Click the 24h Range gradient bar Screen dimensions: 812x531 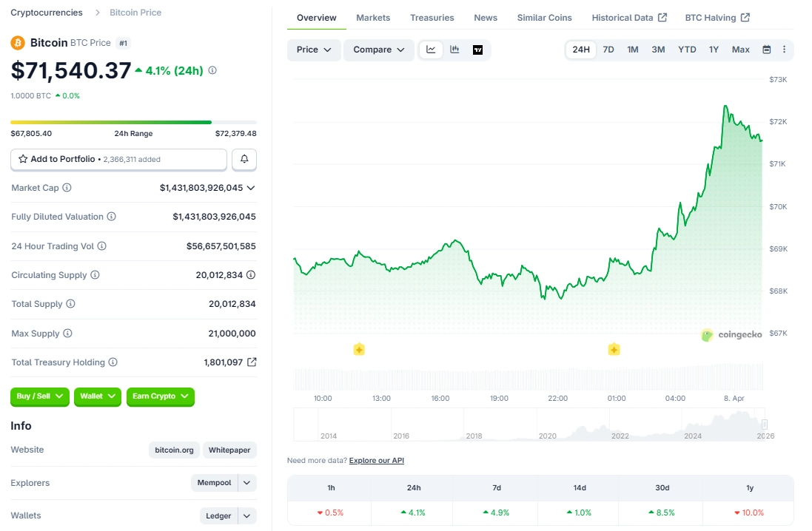(133, 122)
